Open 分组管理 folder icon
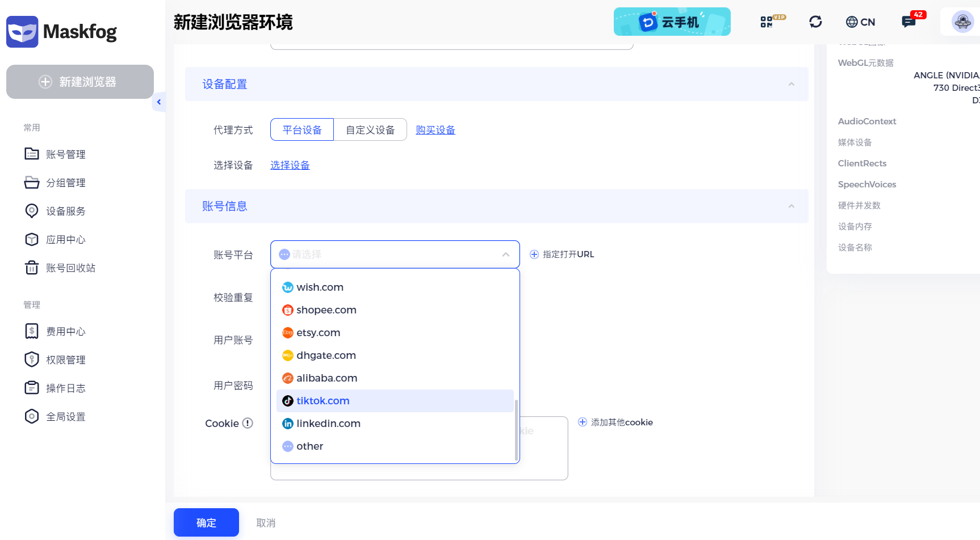The width and height of the screenshot is (980, 540). point(32,182)
